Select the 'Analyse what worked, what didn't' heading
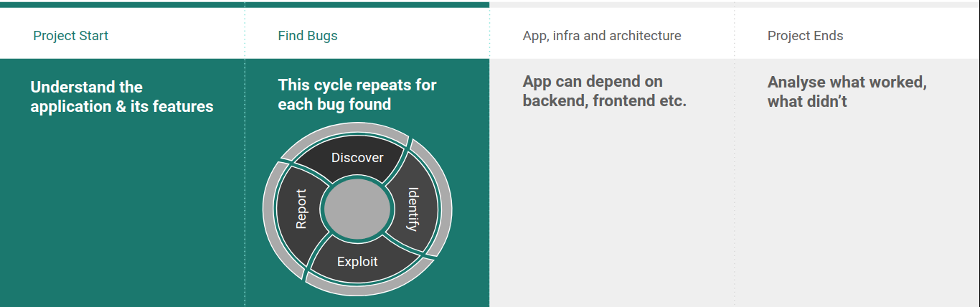The height and width of the screenshot is (307, 980). click(847, 92)
